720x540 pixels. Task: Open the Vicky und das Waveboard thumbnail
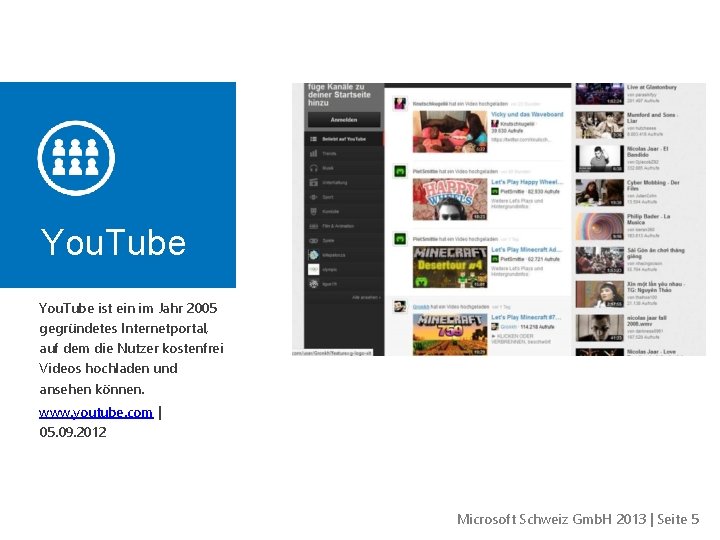click(450, 131)
